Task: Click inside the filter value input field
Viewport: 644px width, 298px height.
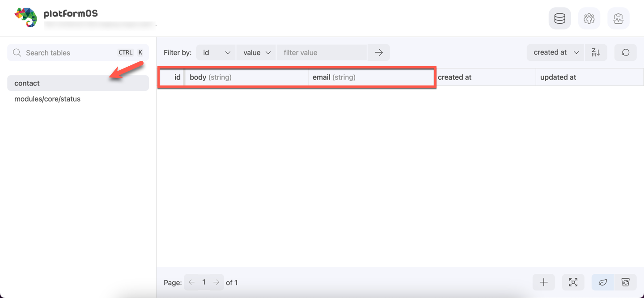Action: click(x=321, y=52)
